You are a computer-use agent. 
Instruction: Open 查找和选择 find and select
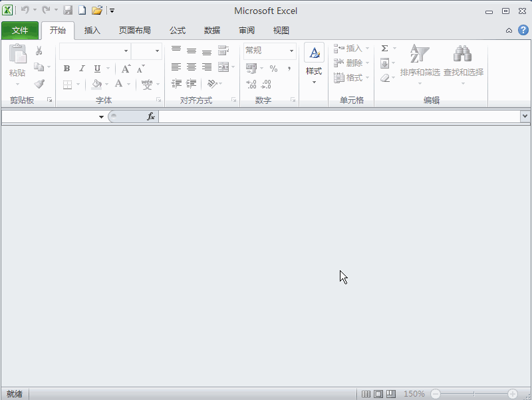(464, 64)
